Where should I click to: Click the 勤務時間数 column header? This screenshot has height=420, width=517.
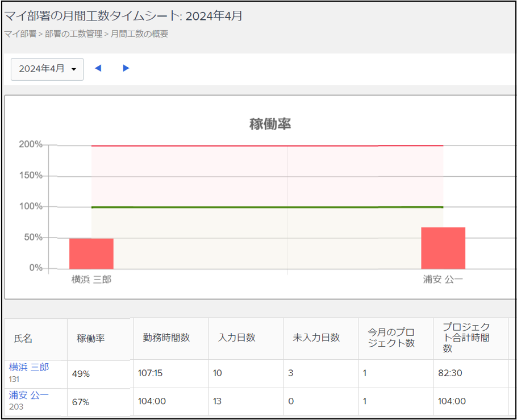click(x=166, y=338)
